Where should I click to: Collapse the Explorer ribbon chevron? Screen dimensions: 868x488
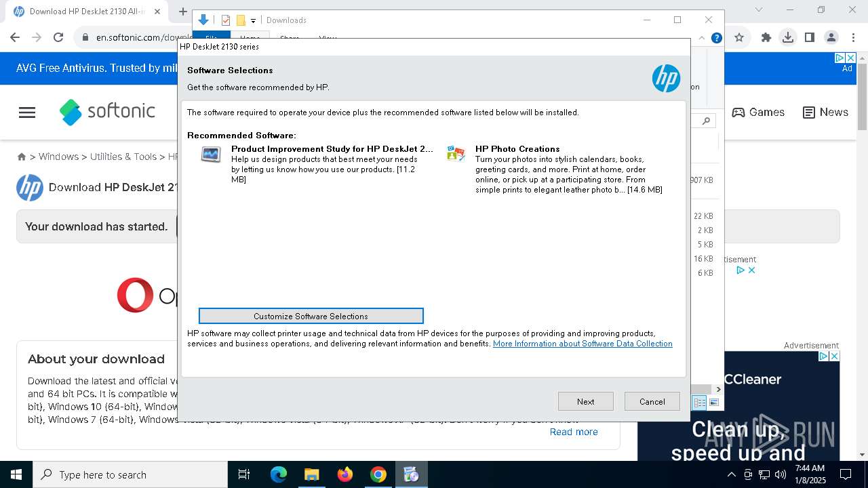(x=703, y=38)
